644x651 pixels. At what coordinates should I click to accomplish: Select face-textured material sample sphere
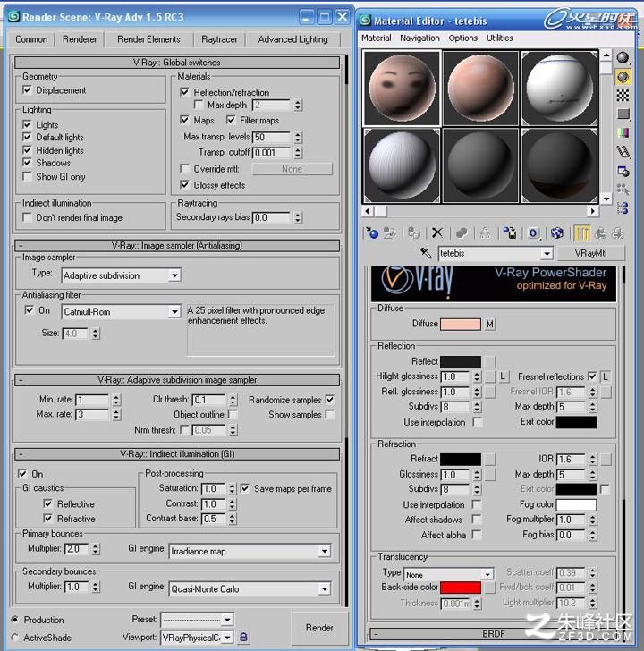point(402,88)
